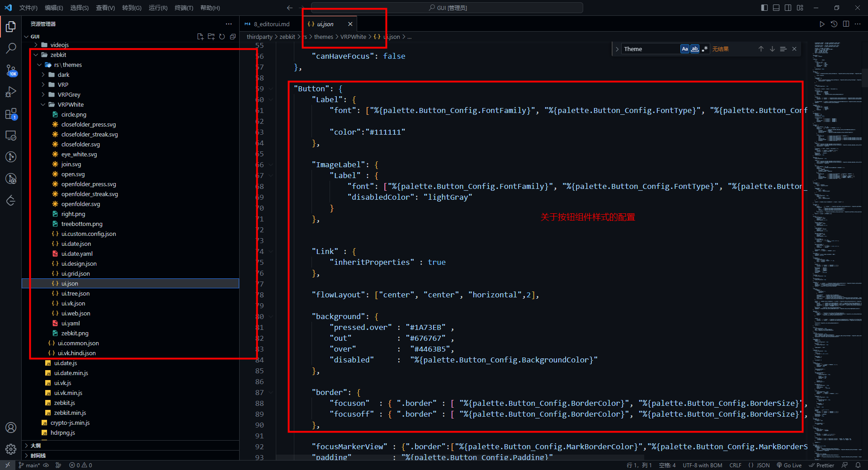Collapse the zebkit folder

pos(36,55)
